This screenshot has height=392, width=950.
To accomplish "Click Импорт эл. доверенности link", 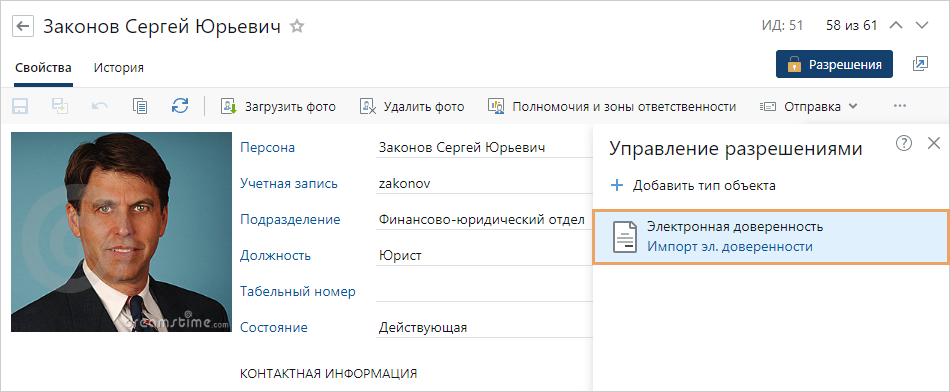I will [x=729, y=247].
